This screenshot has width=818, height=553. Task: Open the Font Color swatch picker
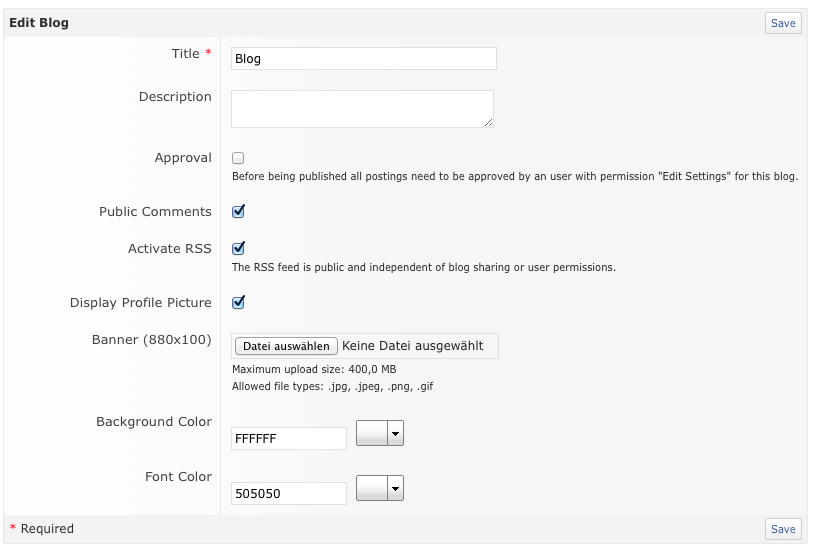point(371,488)
